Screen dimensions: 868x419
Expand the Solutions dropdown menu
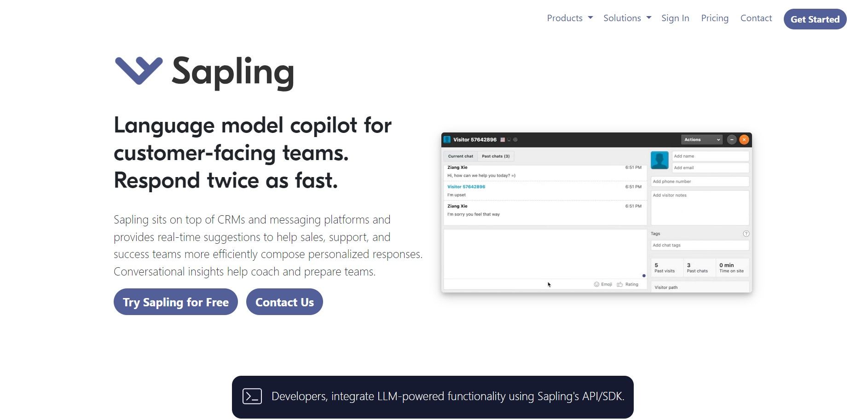(x=627, y=18)
